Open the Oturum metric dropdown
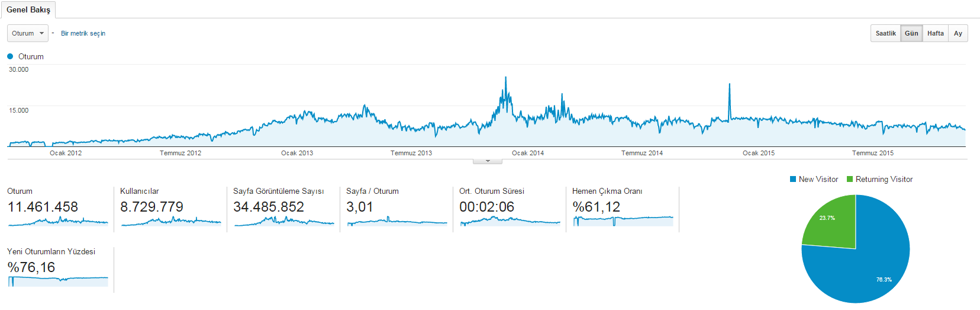The width and height of the screenshot is (980, 310). coord(28,33)
